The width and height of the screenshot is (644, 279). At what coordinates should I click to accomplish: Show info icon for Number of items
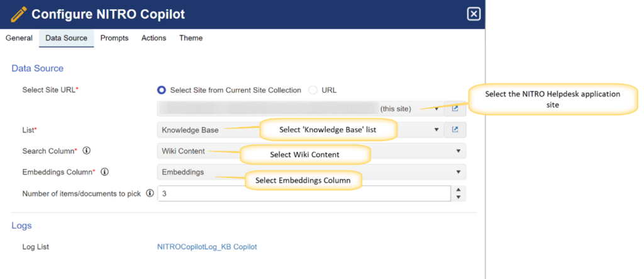click(x=150, y=193)
